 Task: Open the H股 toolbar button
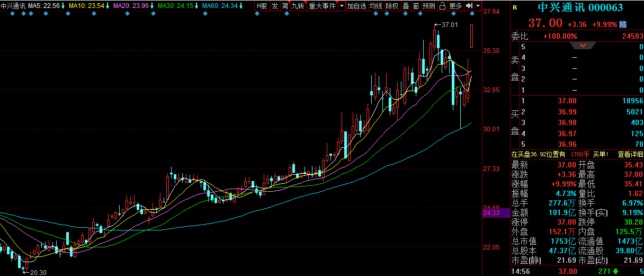pos(262,6)
